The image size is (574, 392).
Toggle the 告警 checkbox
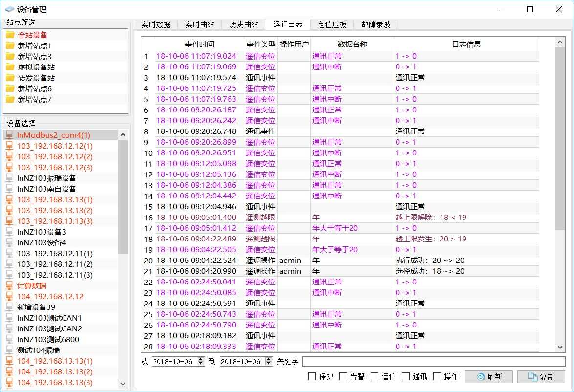343,376
